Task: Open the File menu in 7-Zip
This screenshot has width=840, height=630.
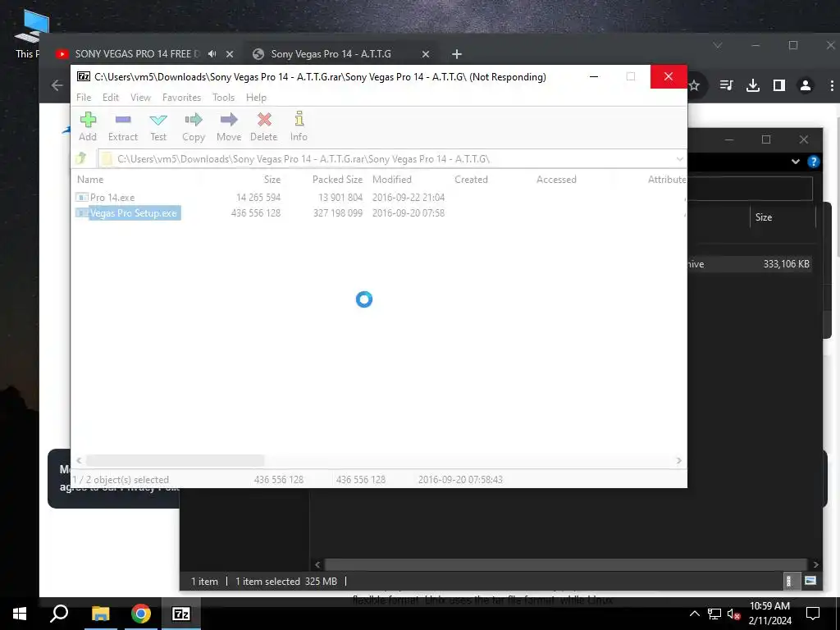Action: tap(84, 98)
